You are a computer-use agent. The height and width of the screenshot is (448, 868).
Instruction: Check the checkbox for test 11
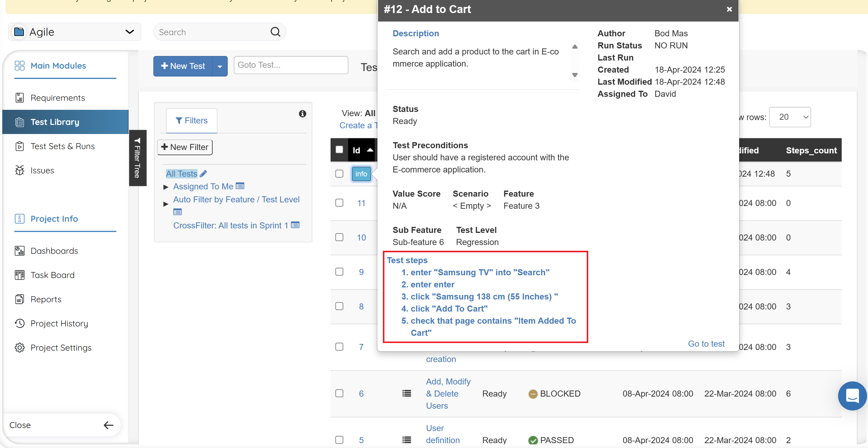[339, 203]
